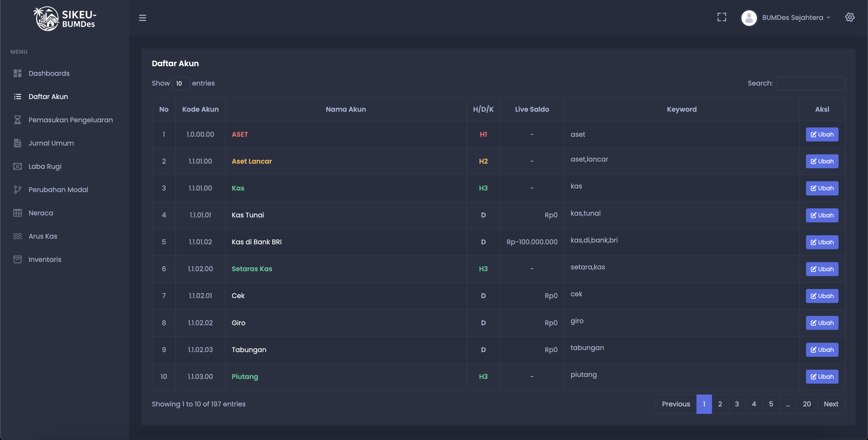Viewport: 868px width, 440px height.
Task: Sort the table by the Kode Akun column
Action: 200,109
